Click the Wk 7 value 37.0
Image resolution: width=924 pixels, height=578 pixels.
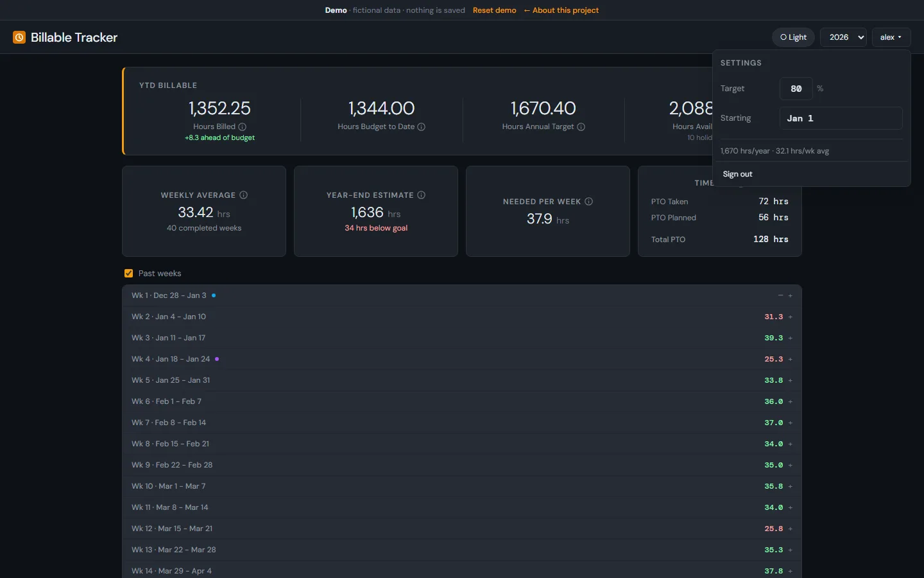tap(774, 423)
